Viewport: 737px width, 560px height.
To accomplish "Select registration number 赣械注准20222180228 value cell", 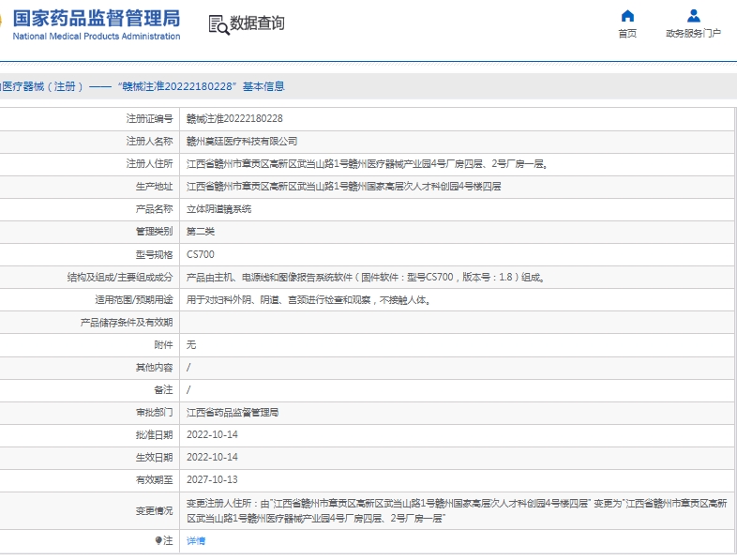I will 234,118.
